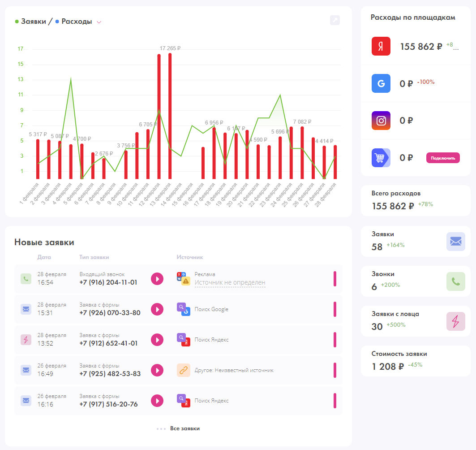Click the shopping cart platform icon
476x450 pixels.
[381, 158]
